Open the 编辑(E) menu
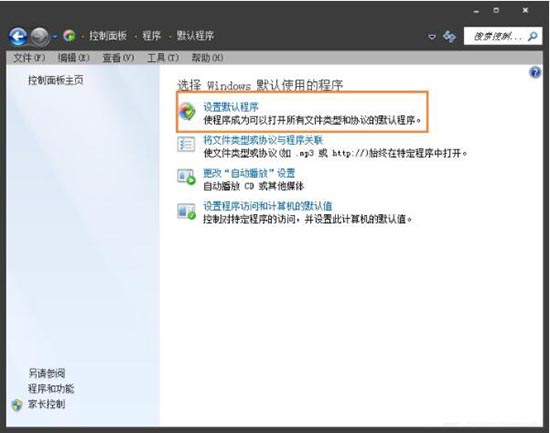550x433 pixels. coord(74,58)
